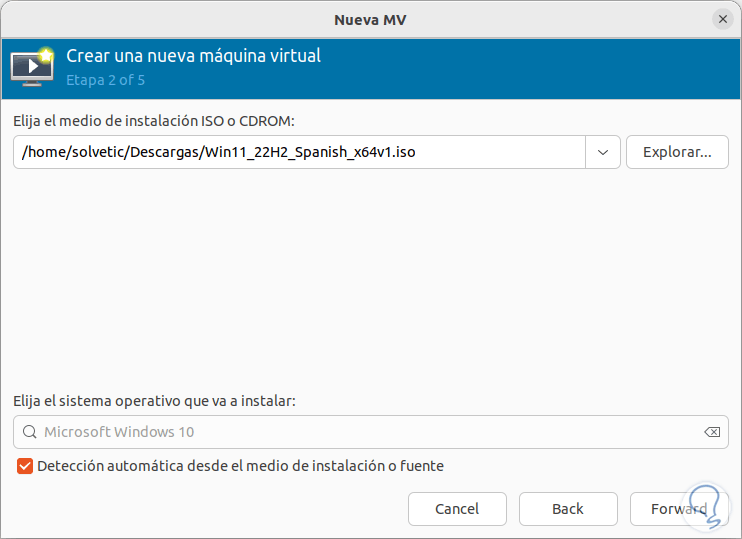
Task: Disable the Detección automática checkbox
Action: [25, 465]
